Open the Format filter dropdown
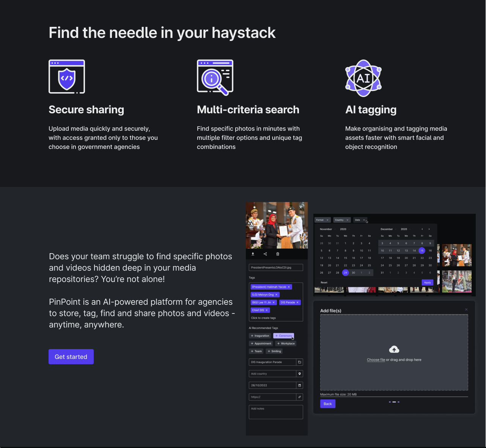Screen dimensions: 486x448 point(322,220)
